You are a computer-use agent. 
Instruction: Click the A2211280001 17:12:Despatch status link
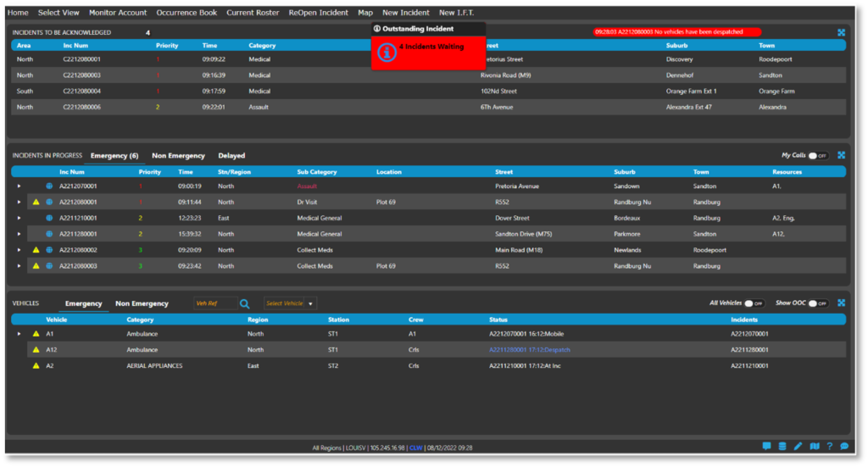pos(529,350)
